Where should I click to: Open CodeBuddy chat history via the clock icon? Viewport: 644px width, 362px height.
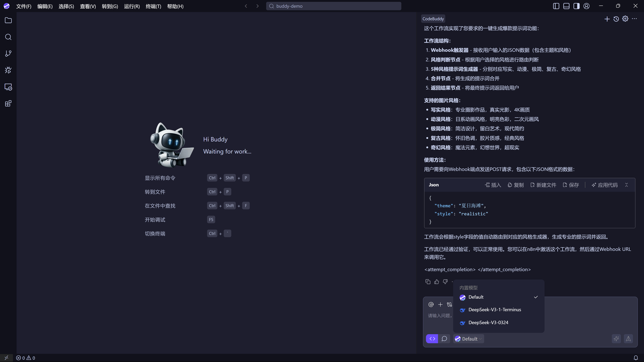[x=616, y=19]
